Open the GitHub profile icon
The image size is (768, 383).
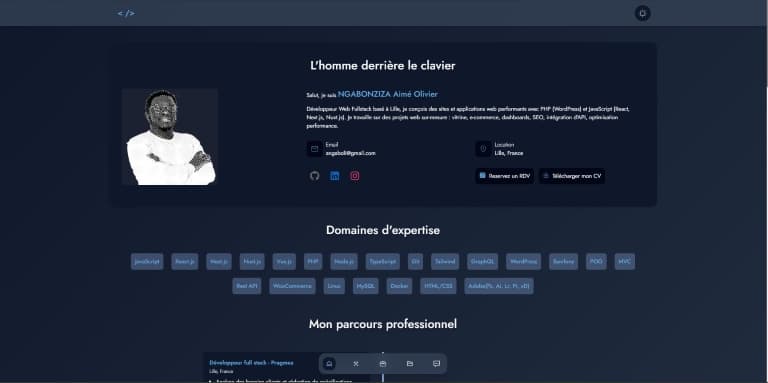pyautogui.click(x=314, y=176)
